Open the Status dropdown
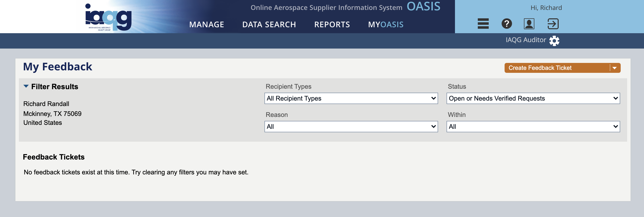This screenshot has width=644, height=217. [x=533, y=98]
